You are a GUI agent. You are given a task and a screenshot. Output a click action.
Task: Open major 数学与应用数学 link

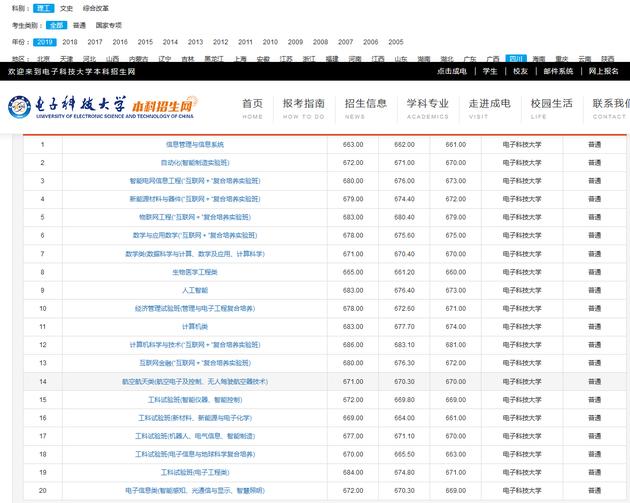coord(195,235)
